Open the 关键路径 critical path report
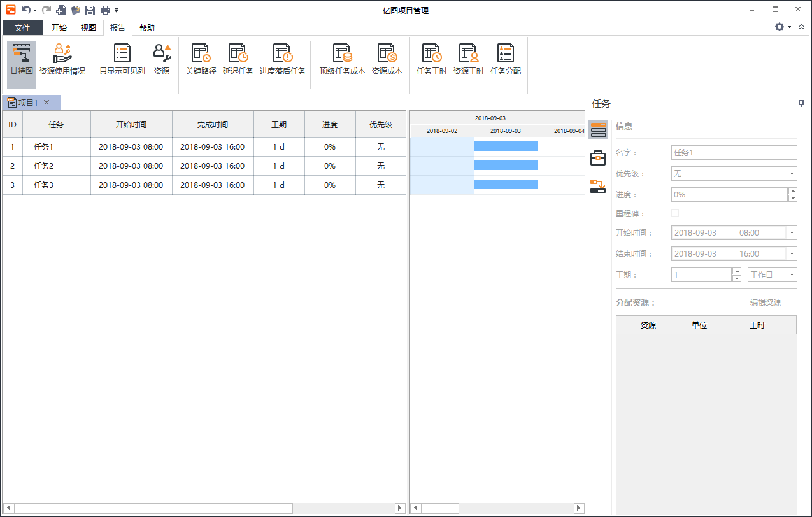812x517 pixels. 201,60
